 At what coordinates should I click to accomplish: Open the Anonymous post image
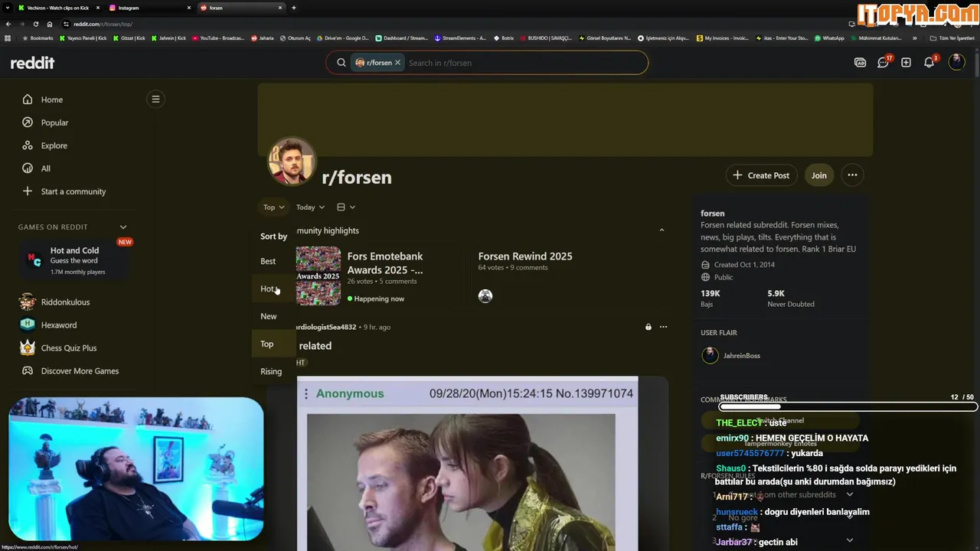467,464
